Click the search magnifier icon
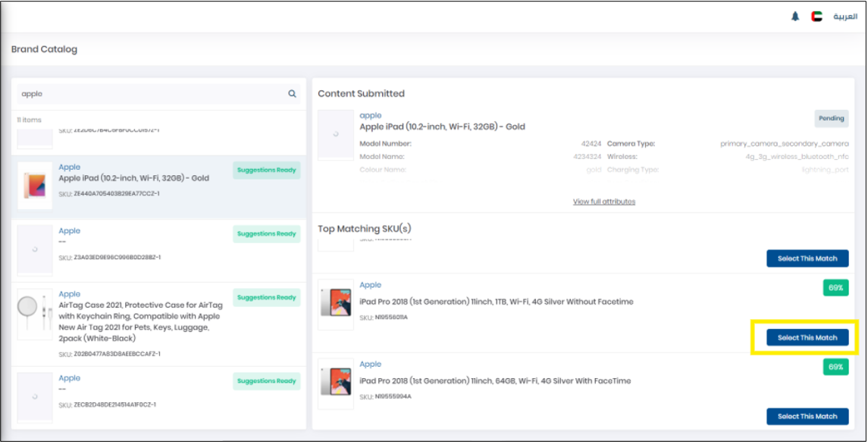 coord(292,94)
